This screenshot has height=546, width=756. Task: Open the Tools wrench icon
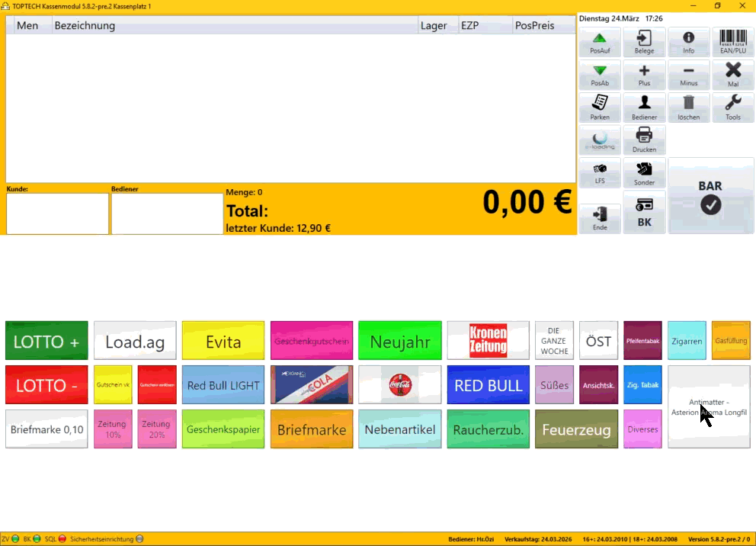732,108
